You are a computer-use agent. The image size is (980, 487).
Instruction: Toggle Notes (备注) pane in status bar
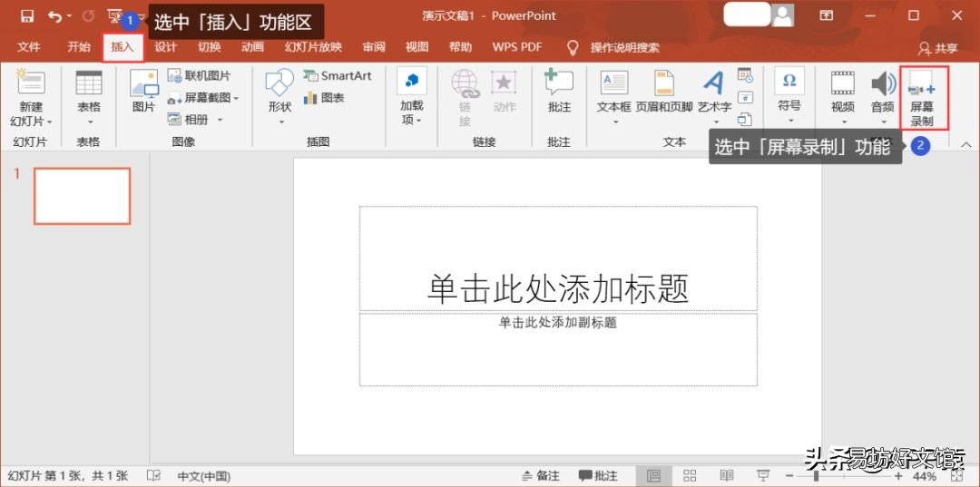point(541,476)
